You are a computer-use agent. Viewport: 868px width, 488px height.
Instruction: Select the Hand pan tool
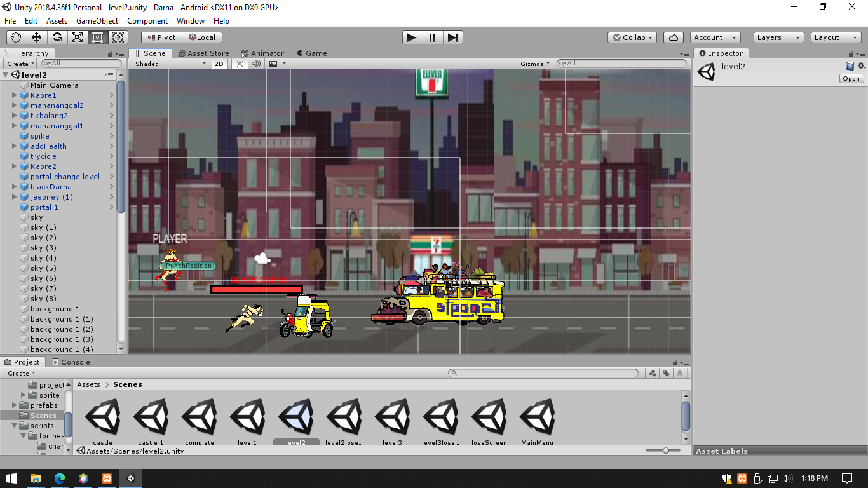click(16, 37)
